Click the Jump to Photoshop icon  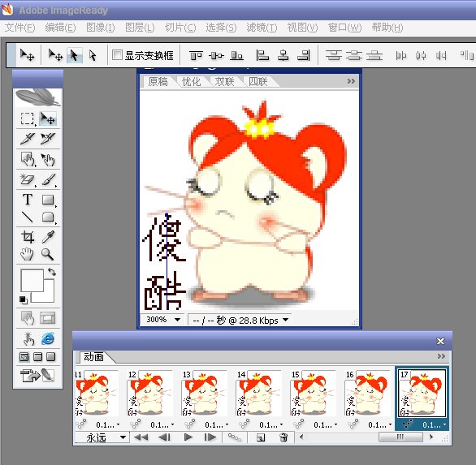[x=37, y=375]
